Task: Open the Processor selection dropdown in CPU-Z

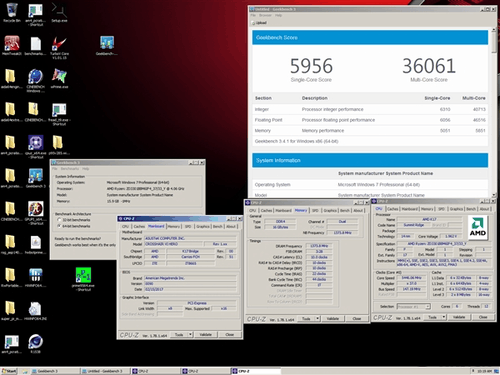Action: [x=413, y=306]
